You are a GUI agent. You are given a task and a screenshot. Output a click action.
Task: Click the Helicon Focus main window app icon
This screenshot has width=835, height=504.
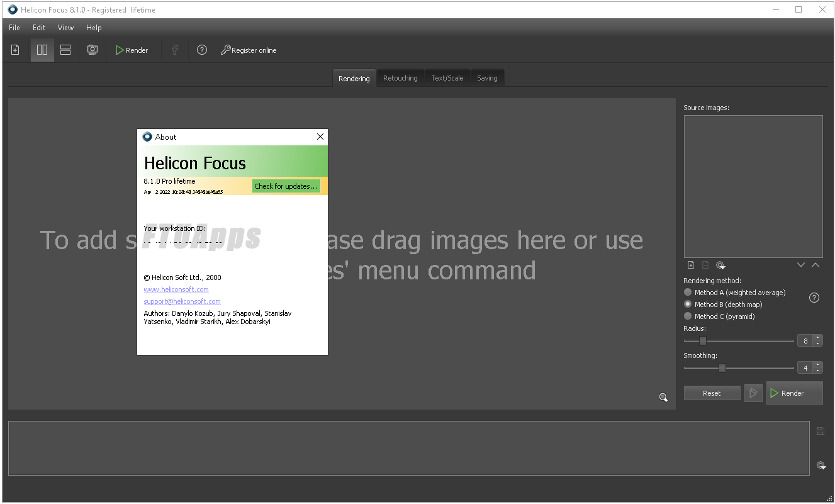[x=13, y=9]
